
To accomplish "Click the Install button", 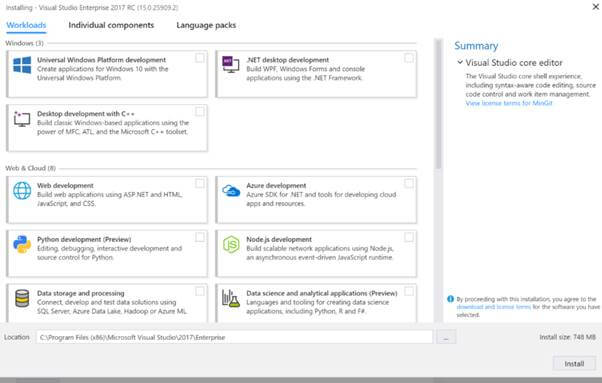I will 574,363.
